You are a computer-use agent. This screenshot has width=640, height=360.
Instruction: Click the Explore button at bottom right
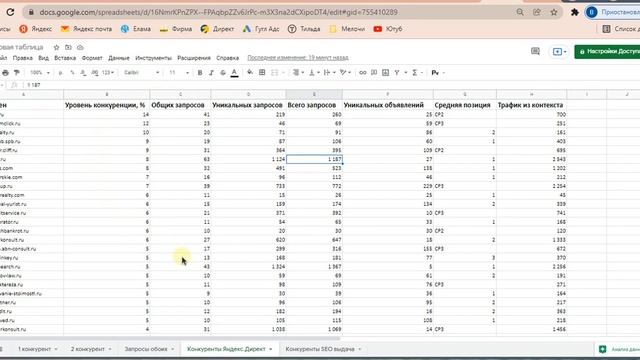tap(618, 349)
